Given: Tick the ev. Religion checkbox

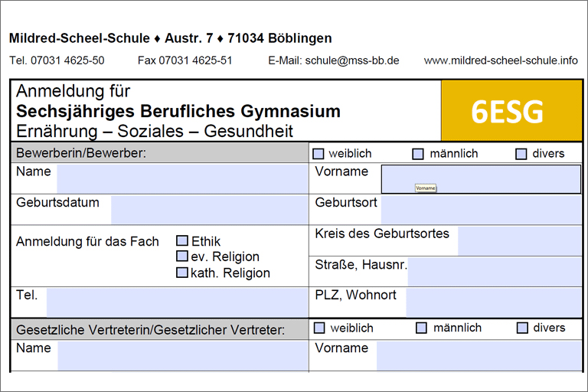Looking at the screenshot, I should click(182, 256).
